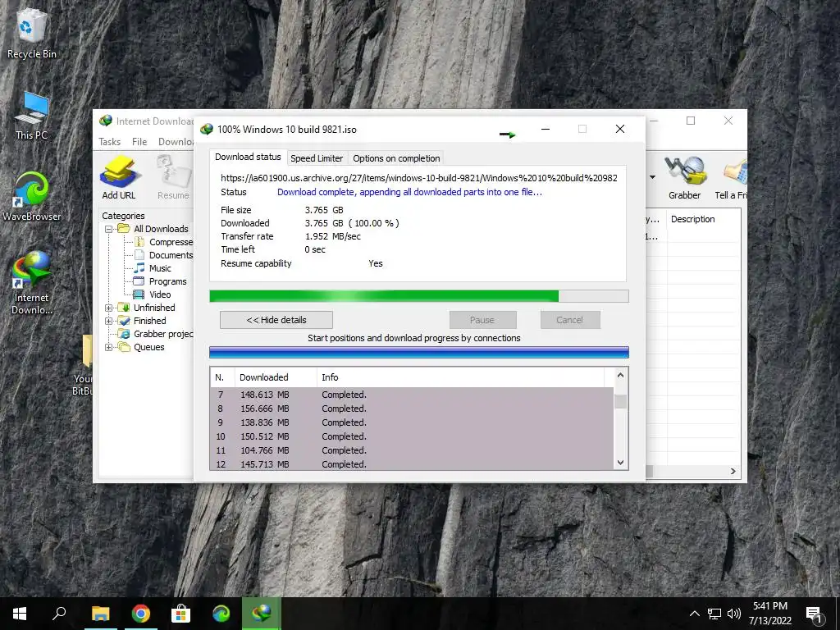
Task: Open taskbar search magnifier
Action: tap(59, 614)
